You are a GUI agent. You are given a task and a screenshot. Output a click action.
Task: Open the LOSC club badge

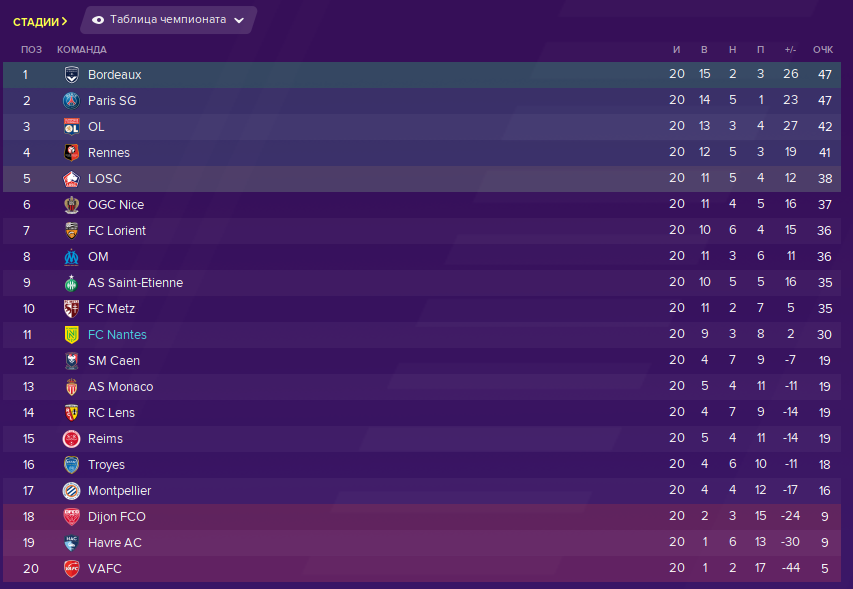click(x=71, y=179)
